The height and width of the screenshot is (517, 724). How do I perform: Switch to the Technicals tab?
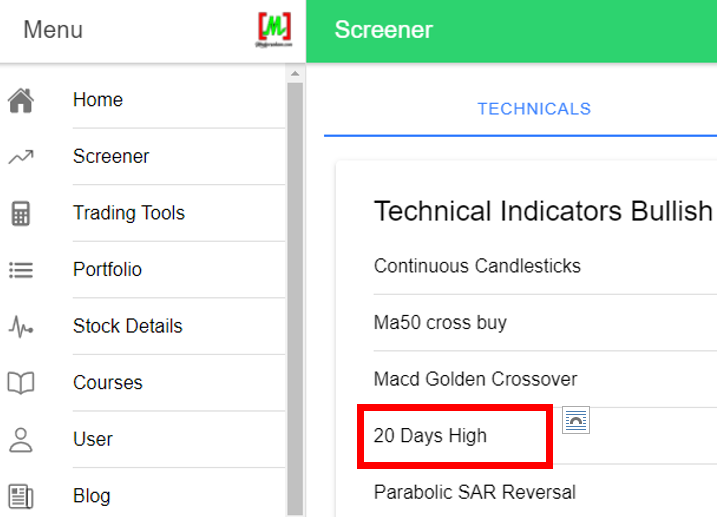[534, 109]
